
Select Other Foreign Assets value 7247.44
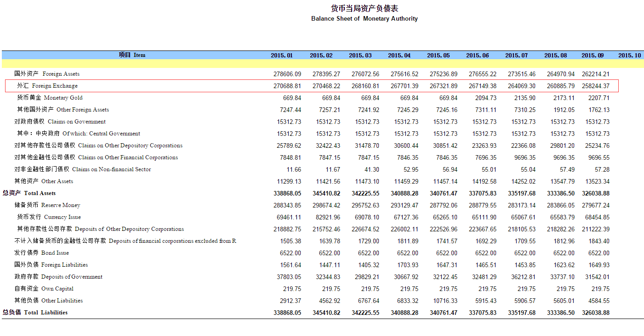pos(290,110)
